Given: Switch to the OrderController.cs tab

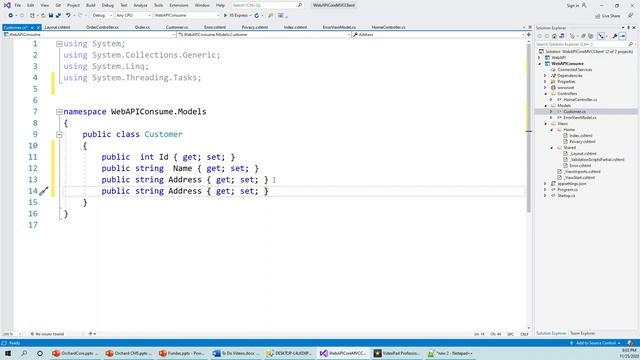Looking at the screenshot, I should coord(102,27).
